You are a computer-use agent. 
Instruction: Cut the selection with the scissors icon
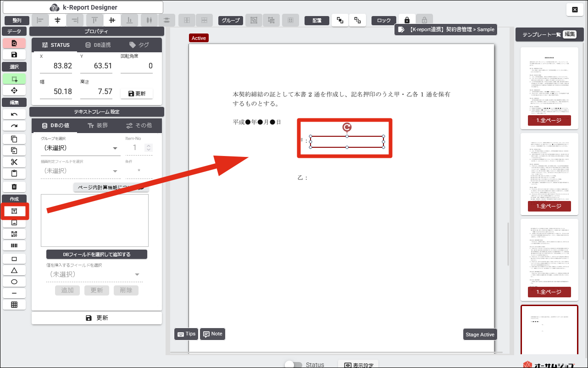tap(14, 162)
